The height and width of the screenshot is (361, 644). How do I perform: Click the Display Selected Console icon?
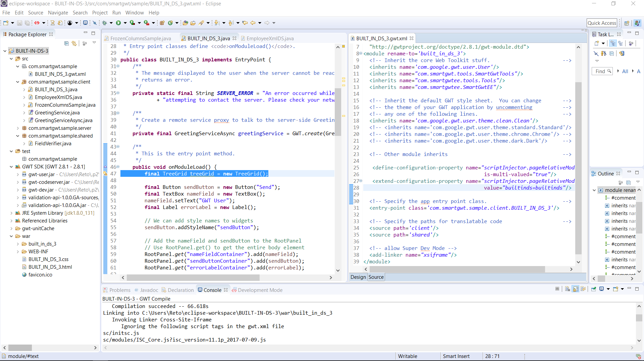[x=602, y=289]
